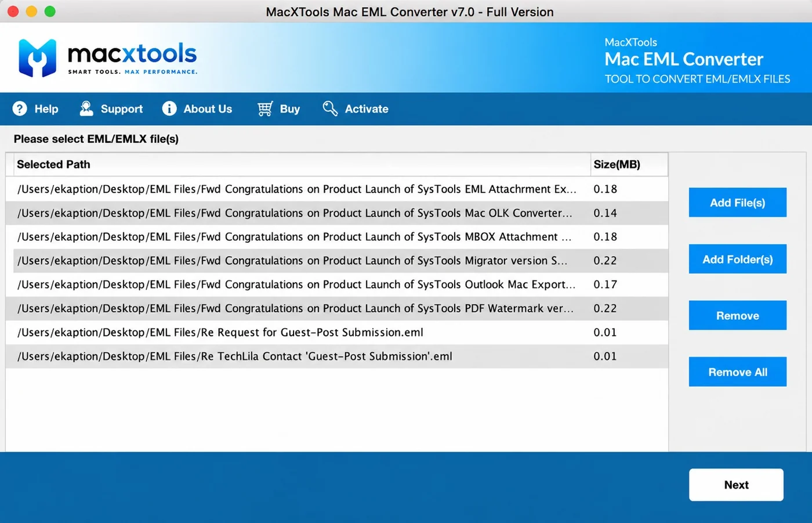Image resolution: width=812 pixels, height=523 pixels.
Task: Open the About Us menu label
Action: 208,109
